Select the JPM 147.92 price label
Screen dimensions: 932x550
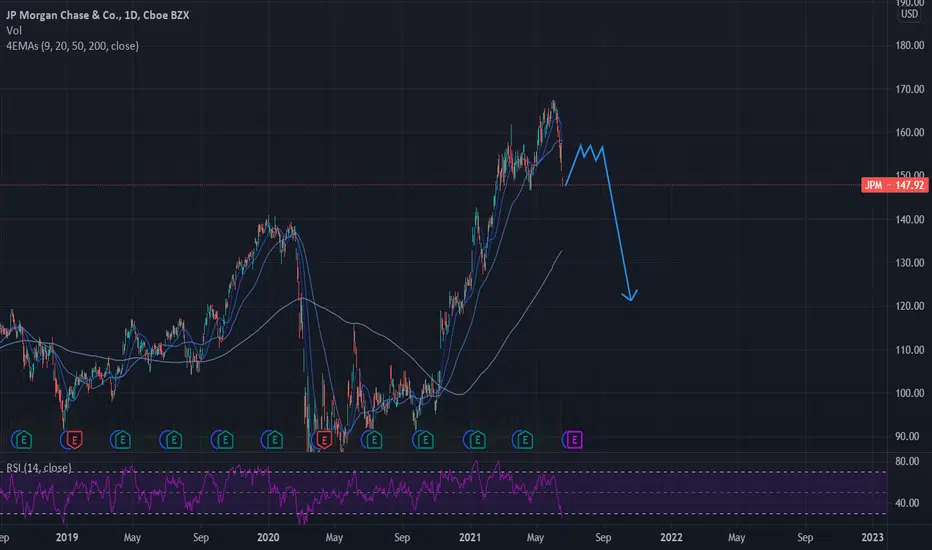click(894, 185)
